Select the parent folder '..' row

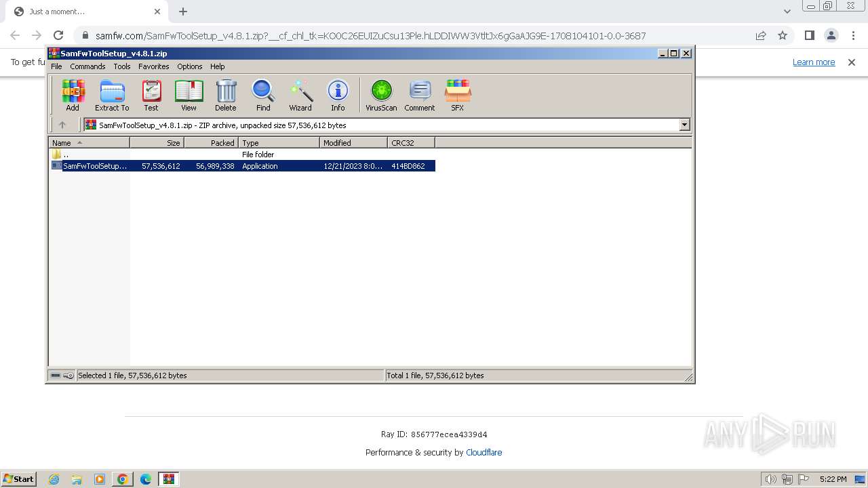pos(242,155)
